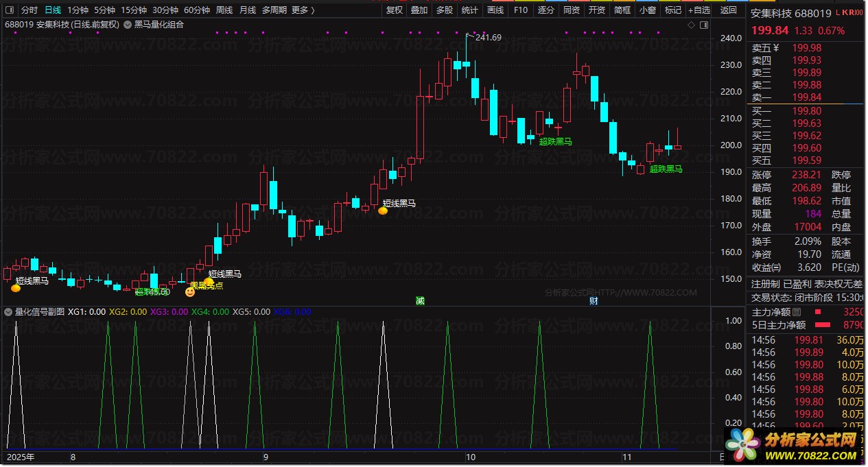
Task: Activate the 画线 drawing tool
Action: [x=495, y=10]
